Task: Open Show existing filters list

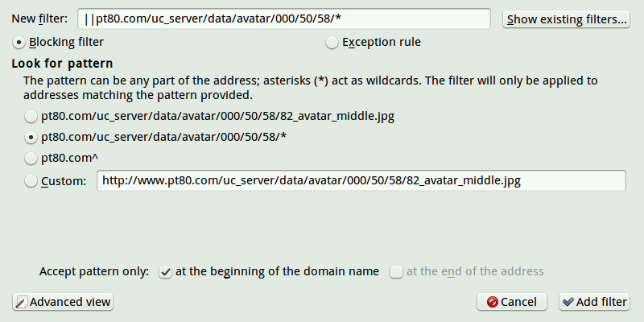Action: point(566,19)
